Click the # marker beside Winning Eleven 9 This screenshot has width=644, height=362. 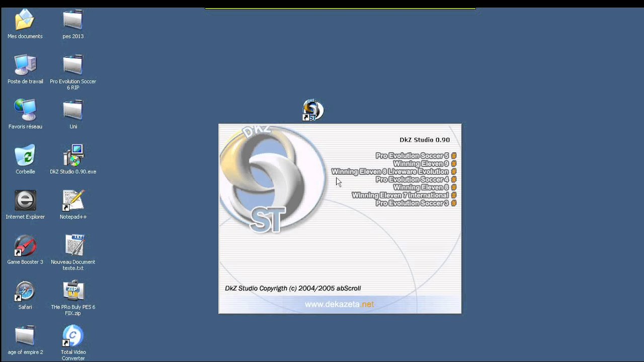[454, 164]
